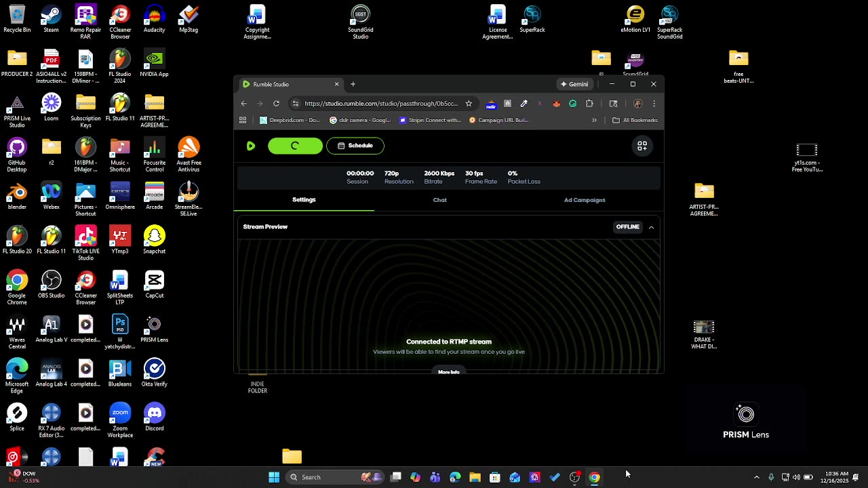Open Chrome Extensions puzzle menu

click(x=589, y=104)
